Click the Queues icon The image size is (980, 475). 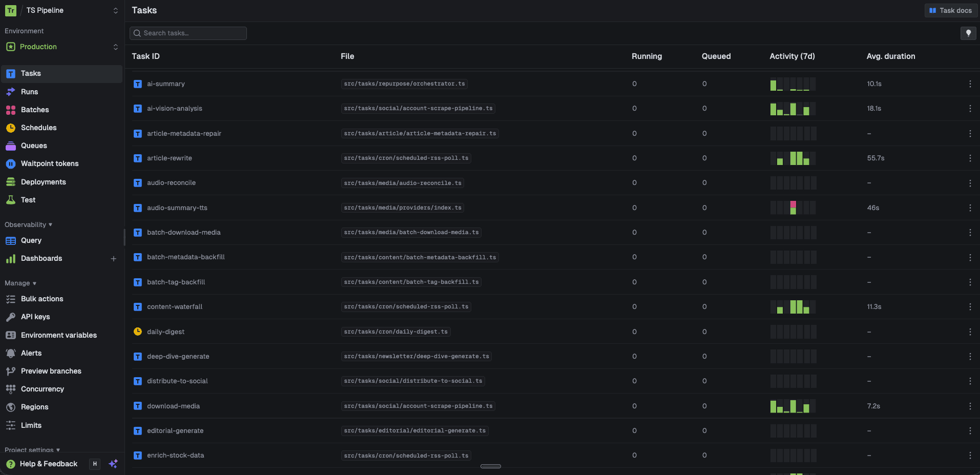11,146
